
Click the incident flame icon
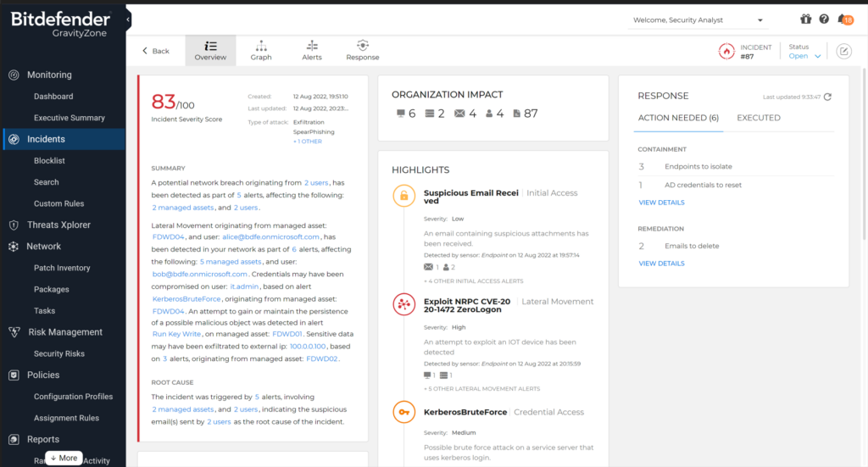(726, 52)
